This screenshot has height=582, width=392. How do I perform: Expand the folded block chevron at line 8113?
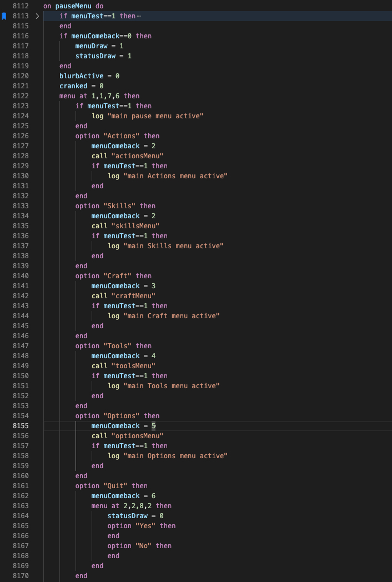[x=37, y=16]
